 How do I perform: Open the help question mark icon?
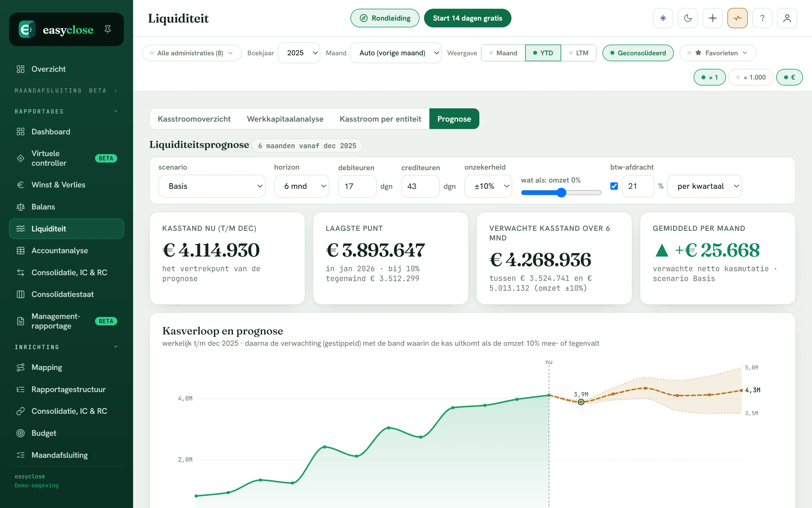[762, 18]
